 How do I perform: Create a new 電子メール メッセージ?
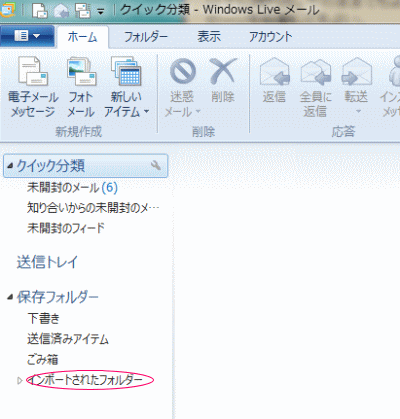[33, 87]
